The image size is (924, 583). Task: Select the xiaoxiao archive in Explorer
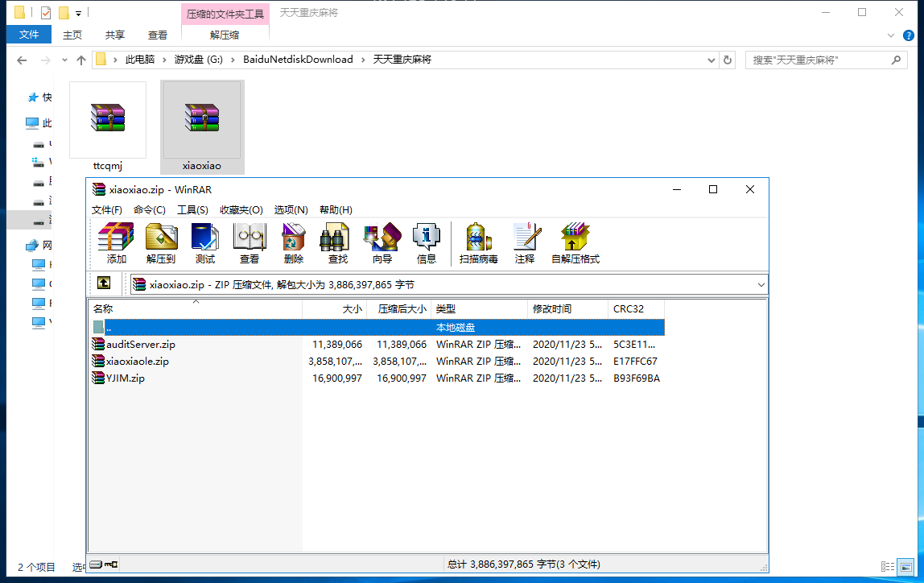(x=202, y=126)
